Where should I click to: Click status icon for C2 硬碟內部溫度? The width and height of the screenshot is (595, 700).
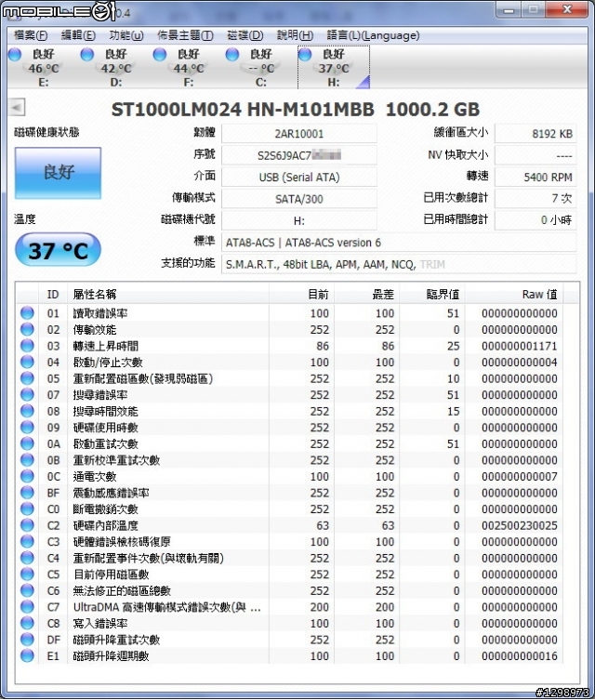tap(27, 525)
